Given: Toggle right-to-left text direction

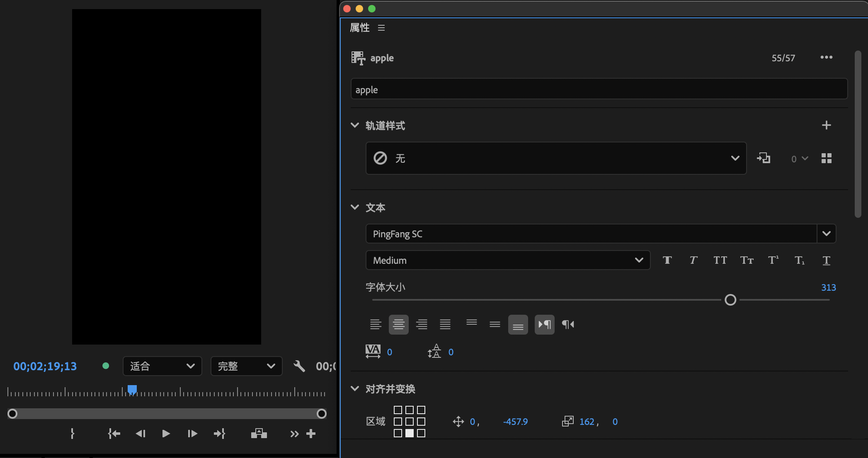Looking at the screenshot, I should point(567,325).
